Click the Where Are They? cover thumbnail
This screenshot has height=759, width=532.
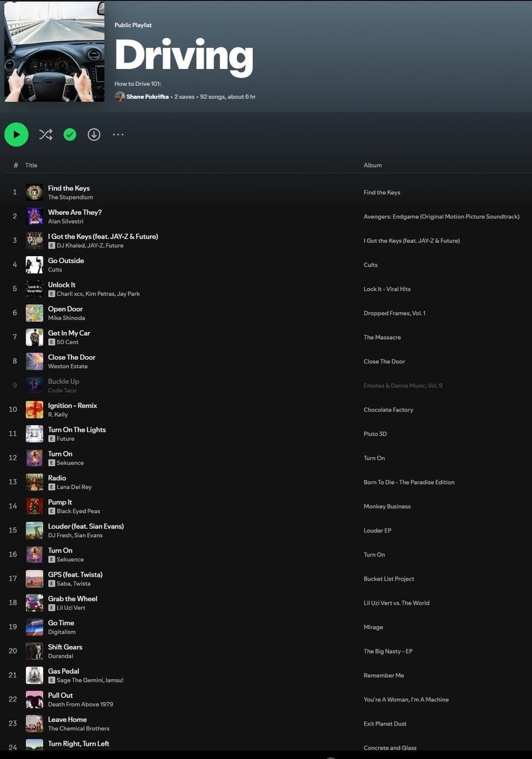[x=34, y=216]
